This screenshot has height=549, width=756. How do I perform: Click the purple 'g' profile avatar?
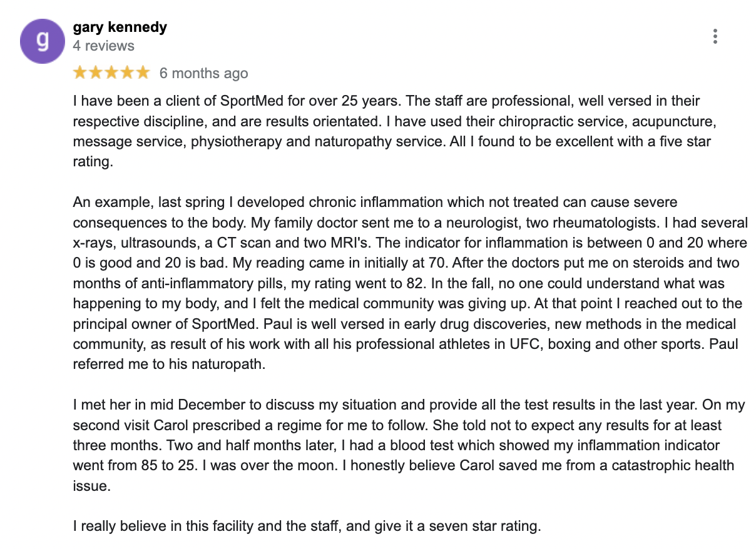[x=43, y=41]
